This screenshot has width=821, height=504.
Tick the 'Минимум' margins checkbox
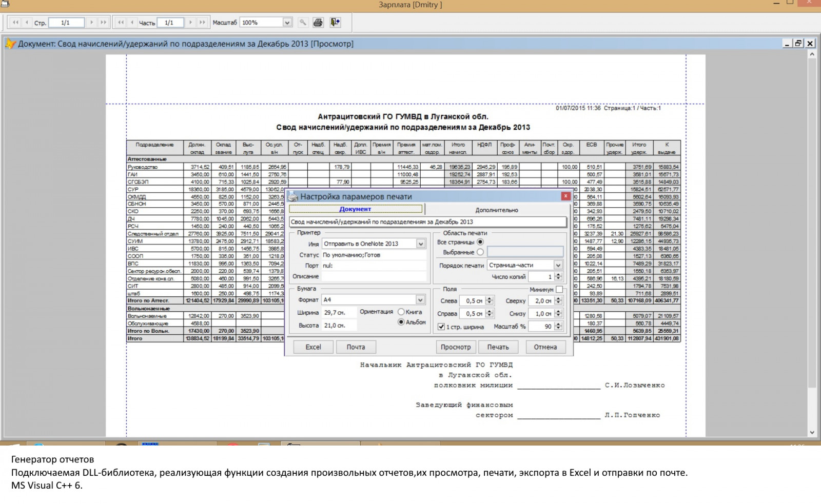click(559, 290)
